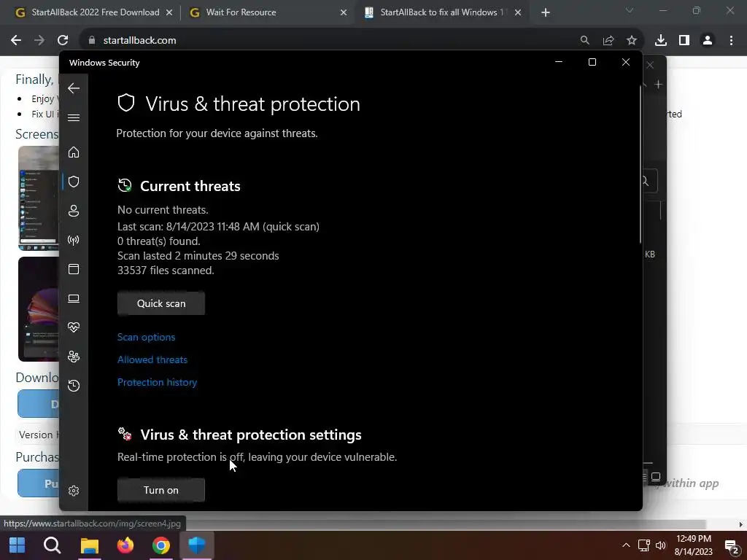Open Chrome three-dot menu
The image size is (747, 560).
coord(731,41)
